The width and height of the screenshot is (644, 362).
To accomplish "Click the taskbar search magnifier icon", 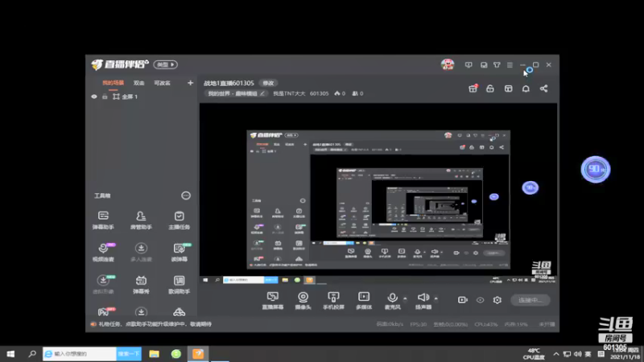I will coord(32,354).
